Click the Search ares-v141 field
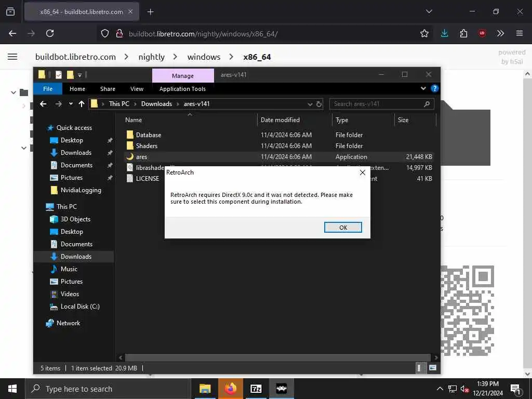This screenshot has width=532, height=399. (x=381, y=104)
